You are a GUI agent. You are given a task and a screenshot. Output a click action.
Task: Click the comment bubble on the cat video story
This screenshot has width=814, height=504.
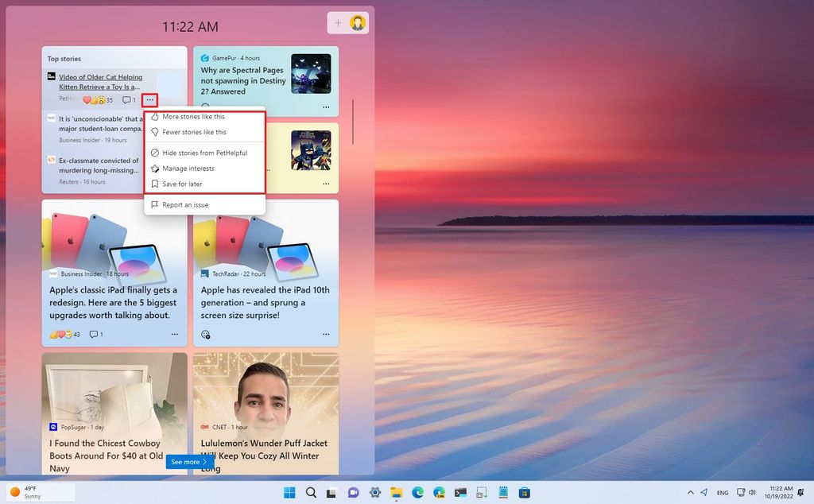point(127,100)
